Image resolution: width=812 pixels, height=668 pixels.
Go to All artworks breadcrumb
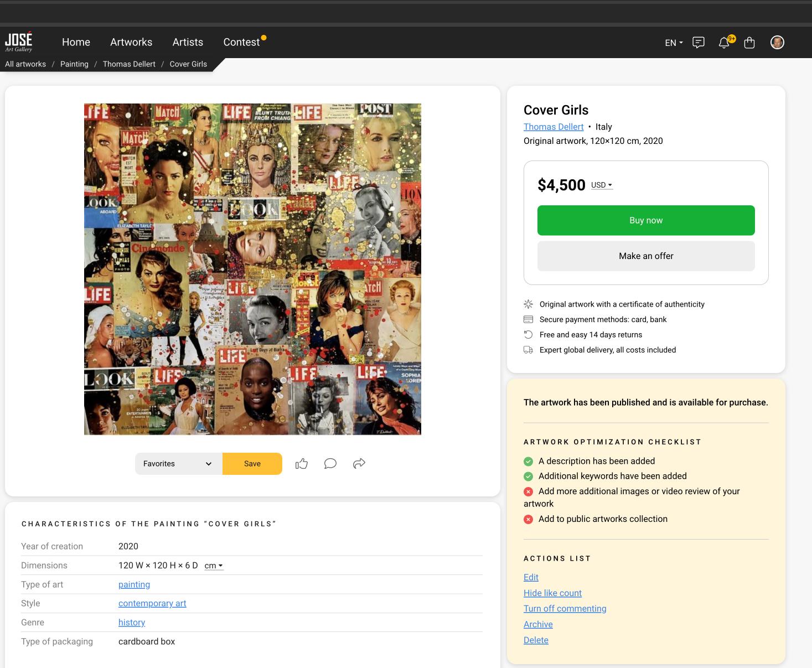tap(25, 64)
